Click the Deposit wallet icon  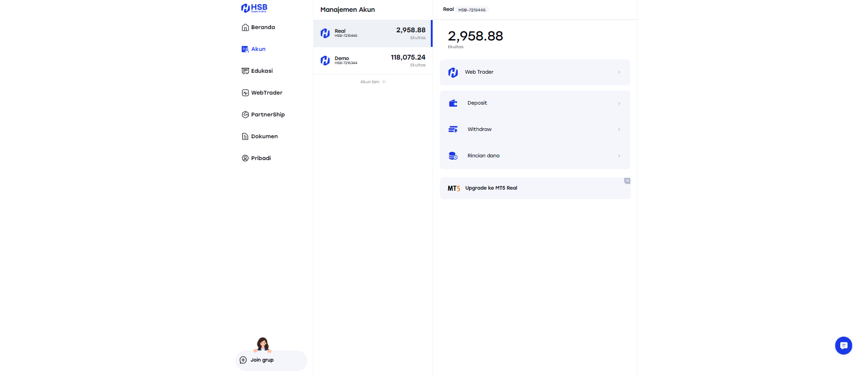tap(453, 103)
